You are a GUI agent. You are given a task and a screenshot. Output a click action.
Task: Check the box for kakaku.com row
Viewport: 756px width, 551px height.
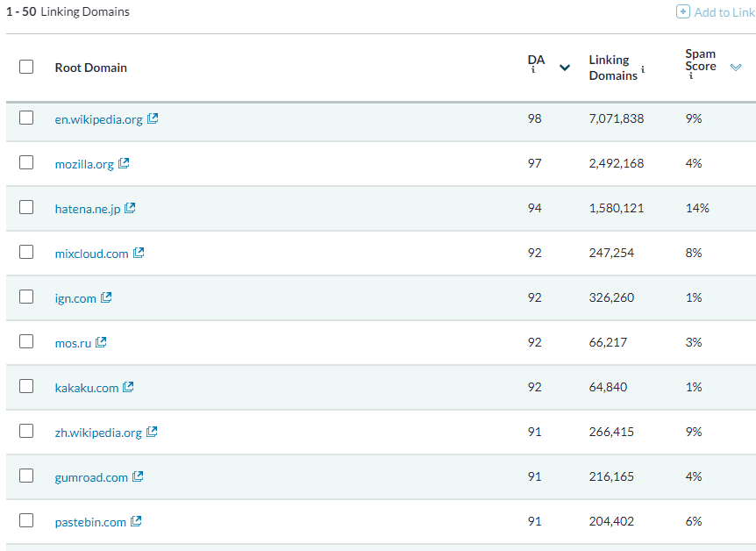[26, 387]
